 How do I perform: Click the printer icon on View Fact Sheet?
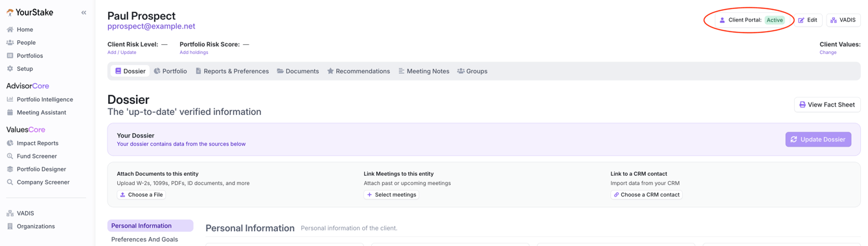pos(803,105)
